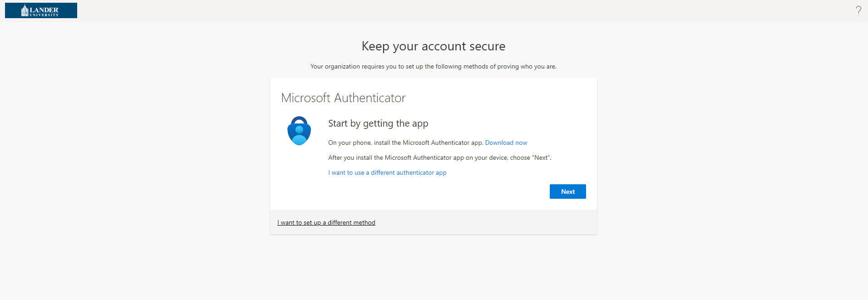Click the empty top header bar
This screenshot has width=868, height=300.
(x=454, y=10)
